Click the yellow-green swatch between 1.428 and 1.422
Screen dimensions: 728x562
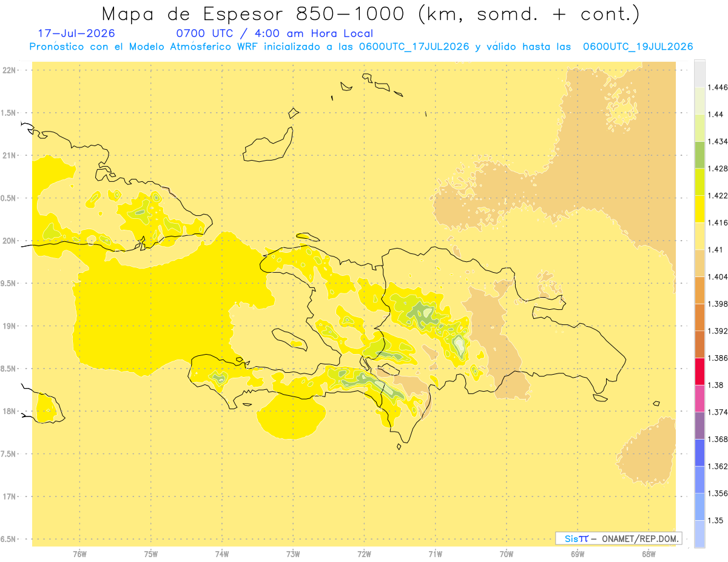coord(699,182)
